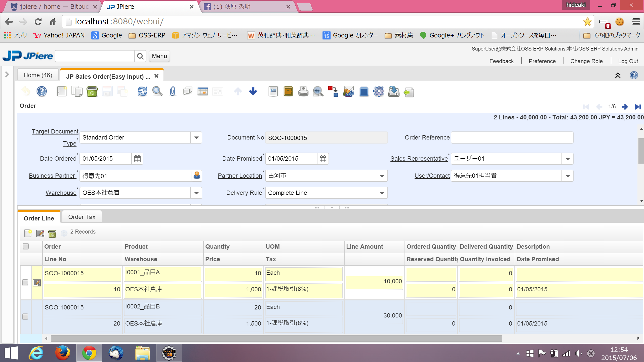The height and width of the screenshot is (362, 644).
Task: Open the Home (46) tab
Action: [x=38, y=75]
